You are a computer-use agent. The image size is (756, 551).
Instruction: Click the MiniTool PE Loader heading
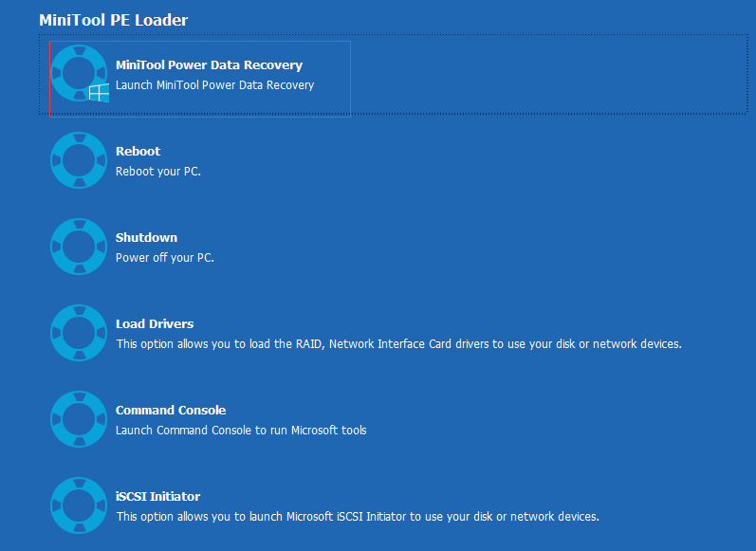(113, 20)
